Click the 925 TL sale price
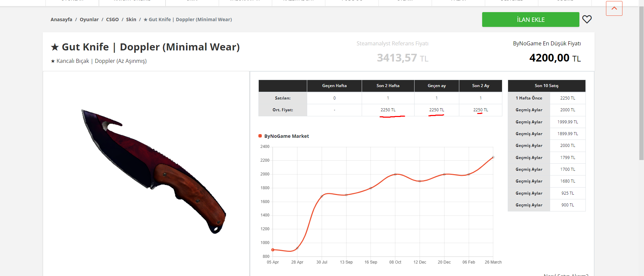The height and width of the screenshot is (276, 644). (568, 193)
